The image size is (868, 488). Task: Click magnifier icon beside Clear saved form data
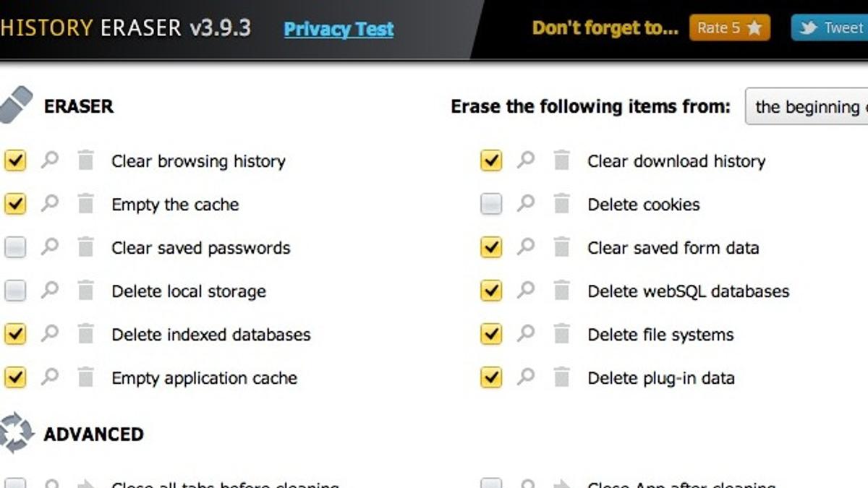tap(526, 247)
